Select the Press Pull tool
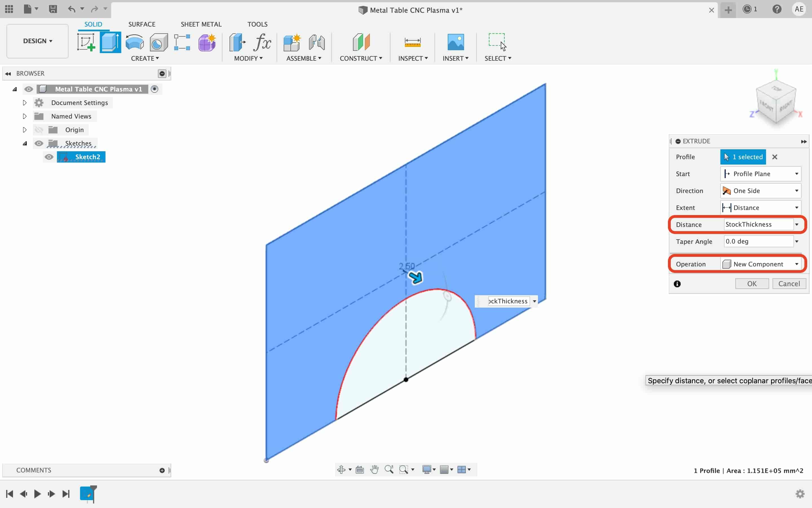 237,42
